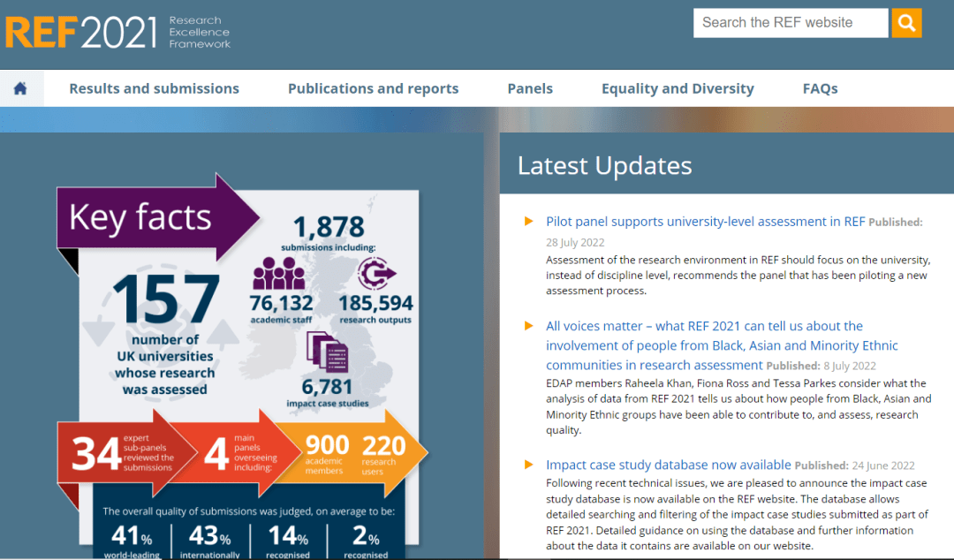Open Publications and reports menu
The image size is (954, 560).
373,88
